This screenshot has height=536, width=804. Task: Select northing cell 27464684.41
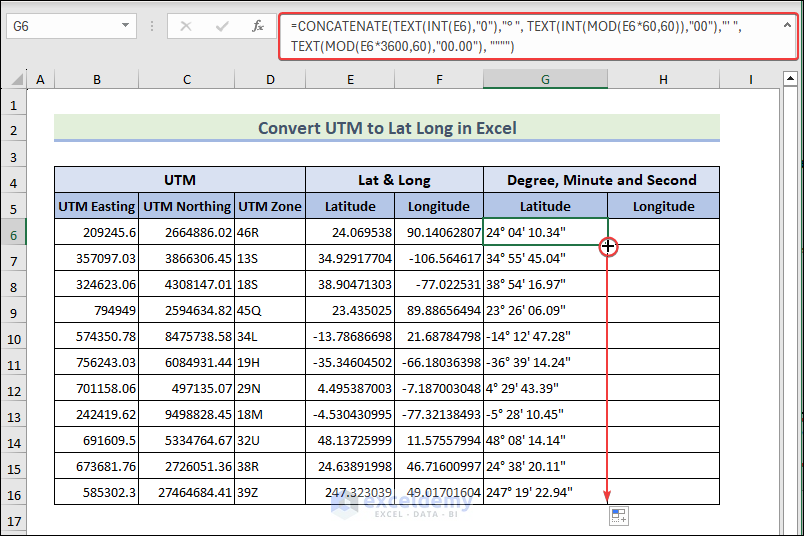pyautogui.click(x=187, y=492)
